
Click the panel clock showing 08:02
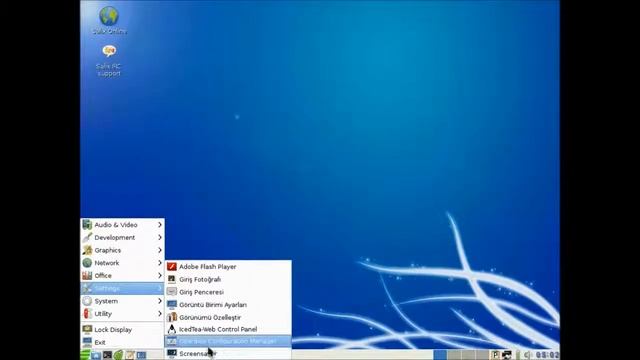tap(547, 355)
